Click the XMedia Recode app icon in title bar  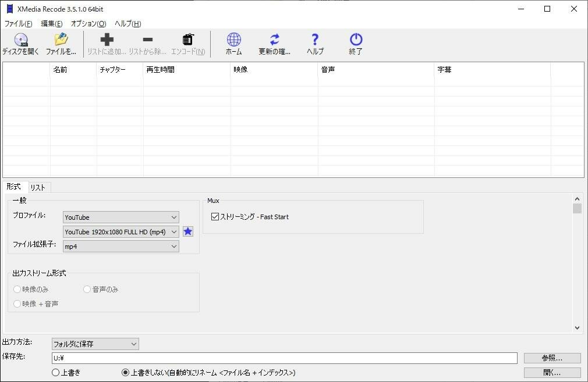10,9
